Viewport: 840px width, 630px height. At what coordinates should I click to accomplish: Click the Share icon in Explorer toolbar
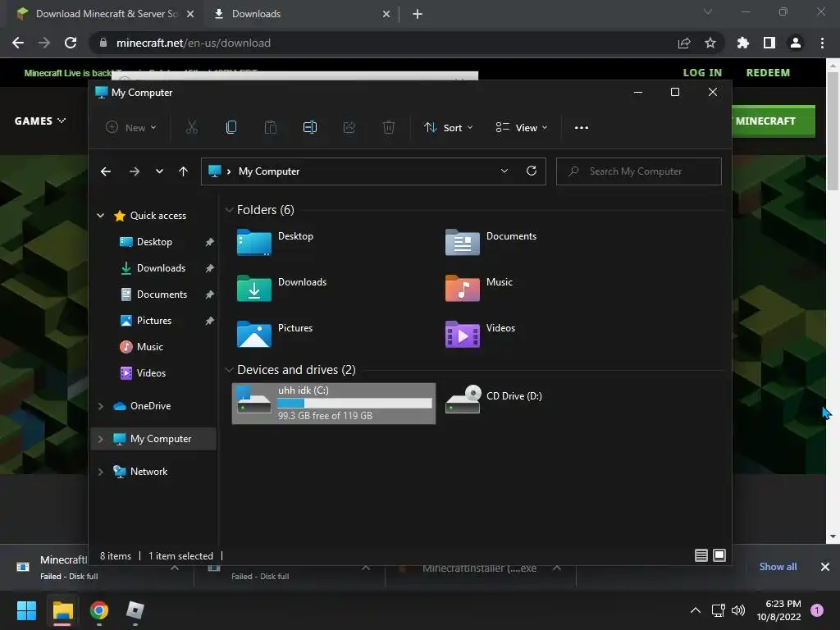point(349,127)
